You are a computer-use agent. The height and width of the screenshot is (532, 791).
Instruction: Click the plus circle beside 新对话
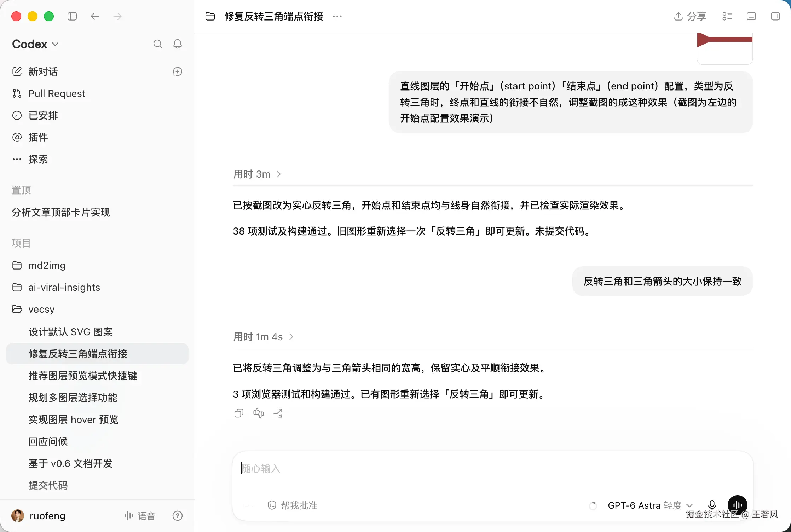(178, 71)
